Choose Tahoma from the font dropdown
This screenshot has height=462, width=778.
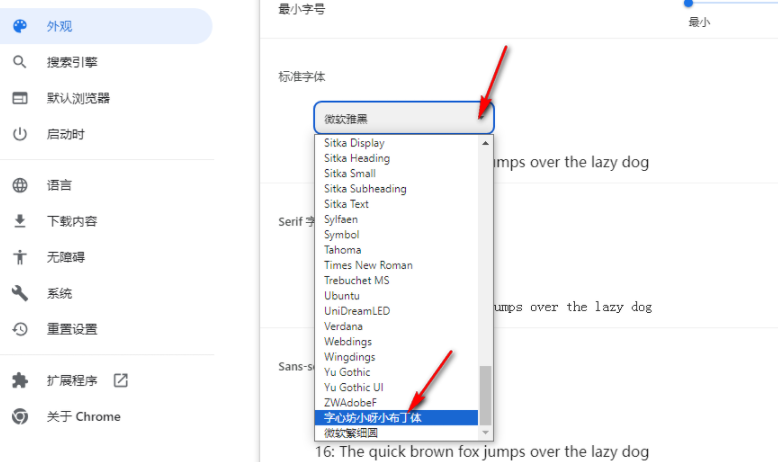pyautogui.click(x=396, y=250)
